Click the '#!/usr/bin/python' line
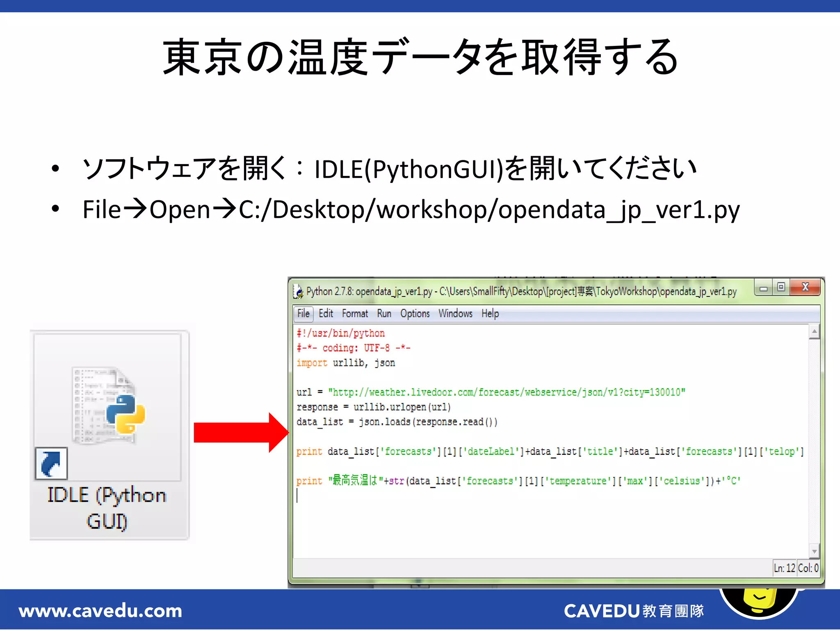The width and height of the screenshot is (840, 630). (340, 333)
